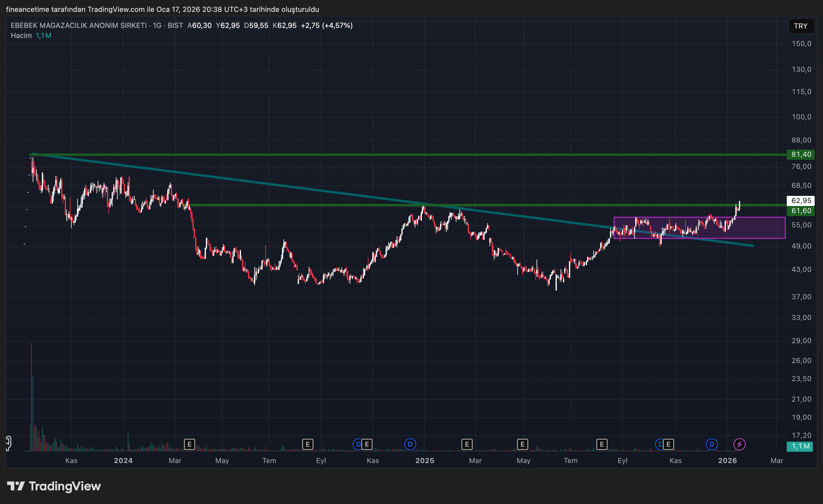The image size is (823, 504).
Task: Click the purple lightning event marker
Action: tap(739, 444)
